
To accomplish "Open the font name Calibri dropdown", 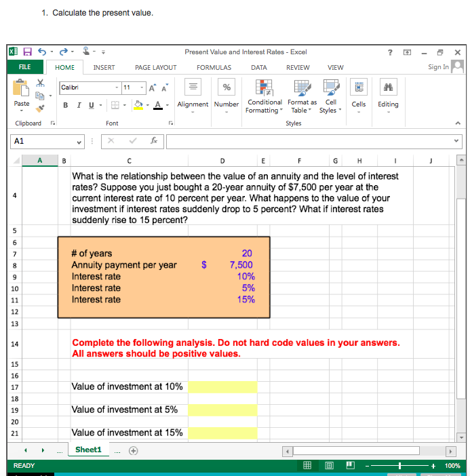I will [x=117, y=87].
